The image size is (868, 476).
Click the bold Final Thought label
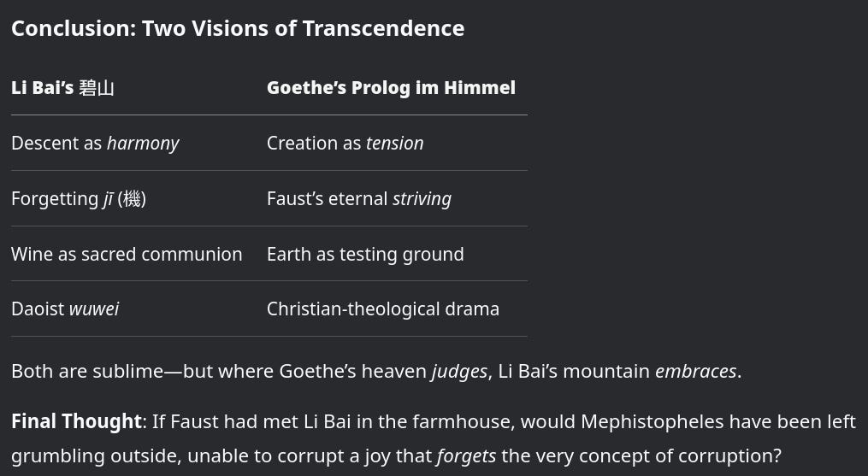[x=76, y=422]
